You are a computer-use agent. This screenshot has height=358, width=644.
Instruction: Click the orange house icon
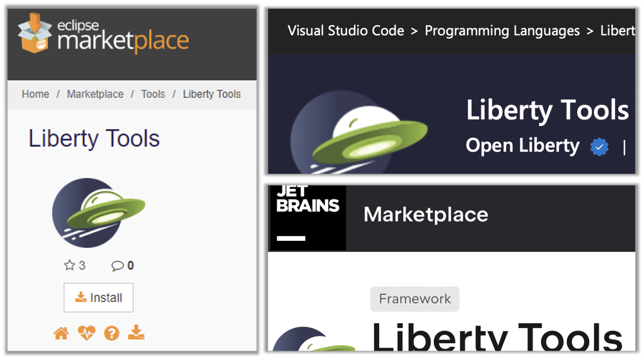click(x=61, y=333)
